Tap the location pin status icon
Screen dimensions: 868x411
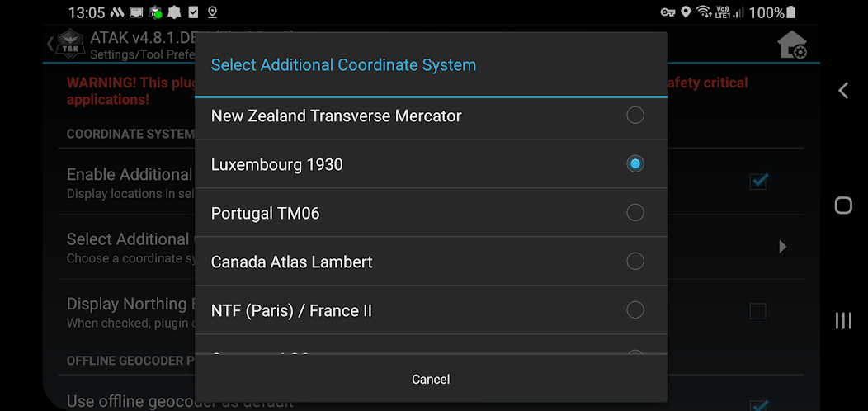pyautogui.click(x=686, y=12)
